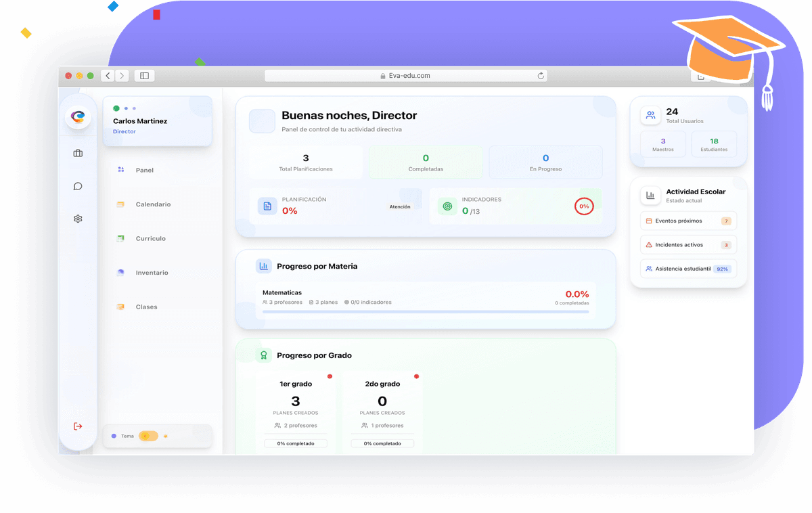Switch to the Maestros stat card
The image size is (812, 513).
(662, 143)
